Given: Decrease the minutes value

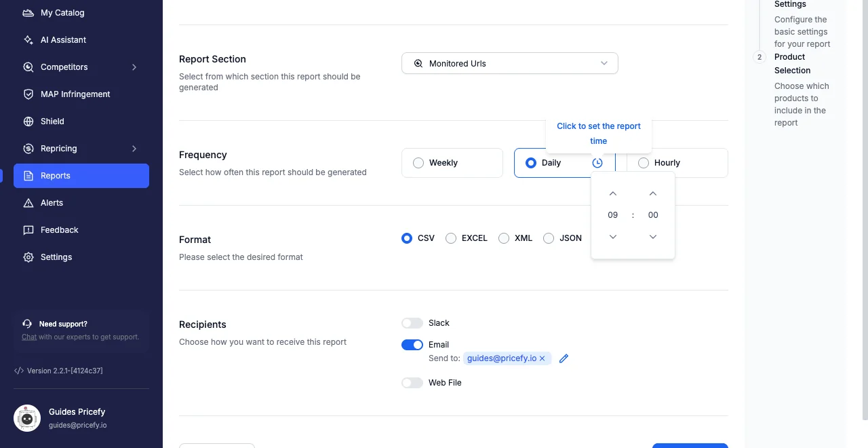Looking at the screenshot, I should tap(653, 237).
